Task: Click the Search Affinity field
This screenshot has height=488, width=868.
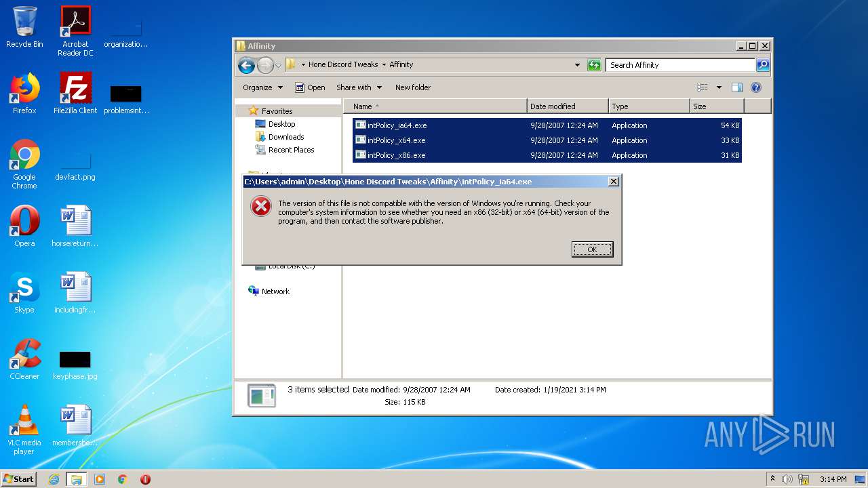Action: 680,65
